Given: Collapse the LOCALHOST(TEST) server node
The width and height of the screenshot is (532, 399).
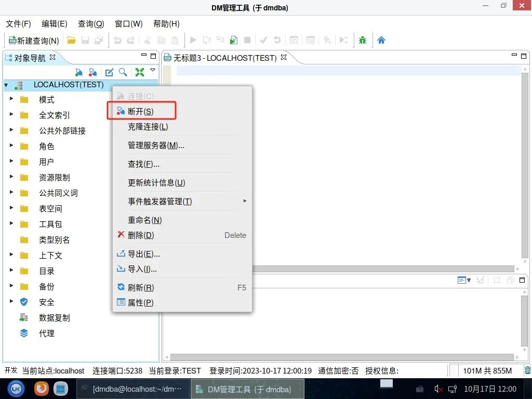Looking at the screenshot, I should pyautogui.click(x=6, y=85).
